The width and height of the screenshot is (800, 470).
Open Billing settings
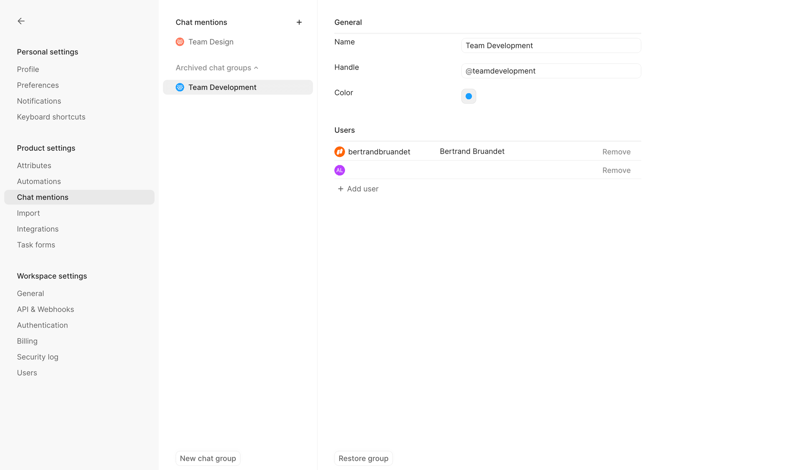click(27, 341)
